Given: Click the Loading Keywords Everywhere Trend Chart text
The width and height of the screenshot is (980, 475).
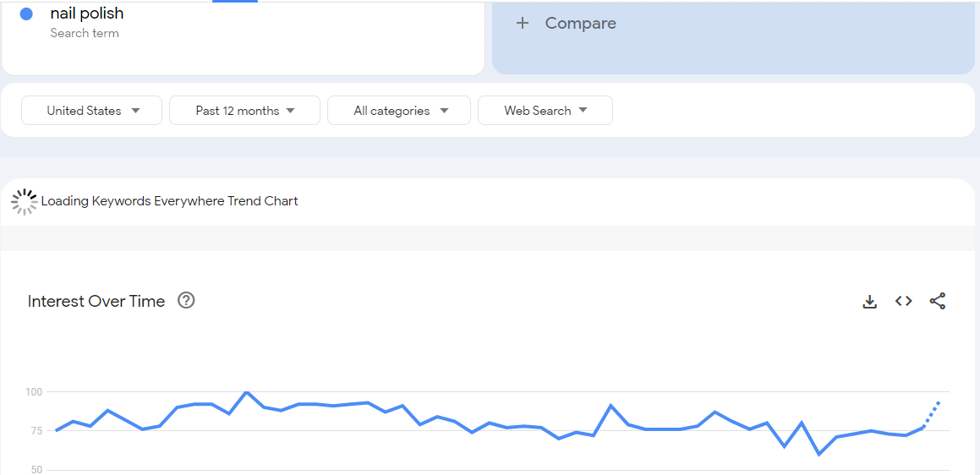Looking at the screenshot, I should (x=169, y=201).
